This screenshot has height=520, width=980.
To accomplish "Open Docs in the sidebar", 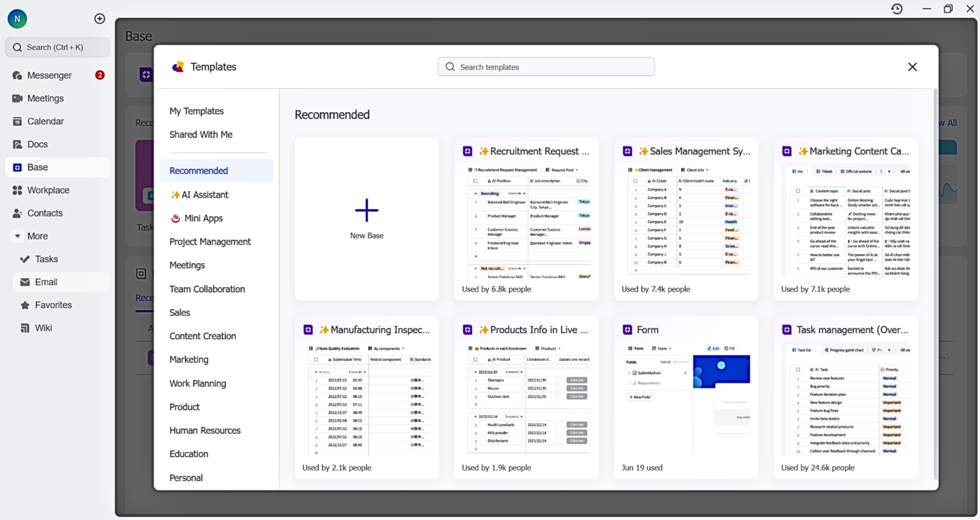I will click(x=37, y=145).
